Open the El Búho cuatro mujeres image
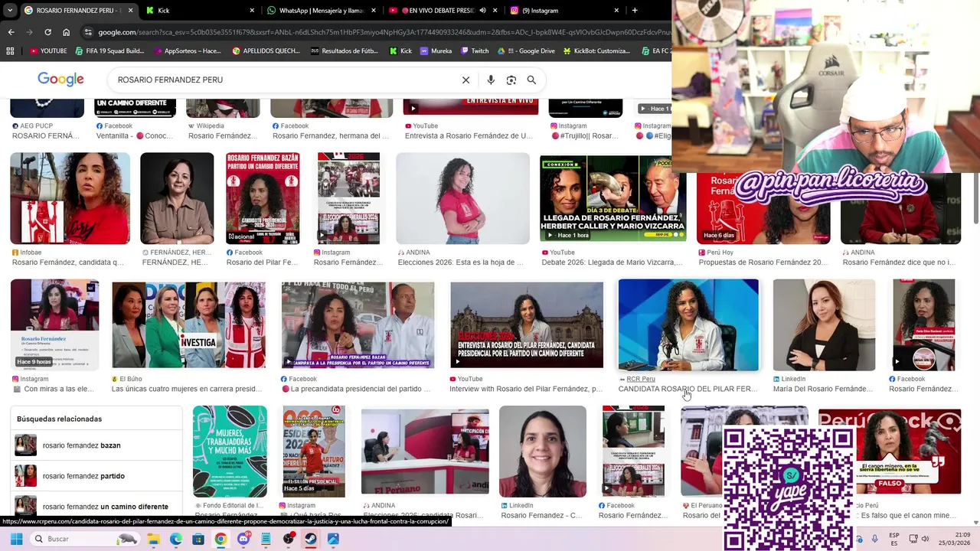980x551 pixels. click(188, 324)
